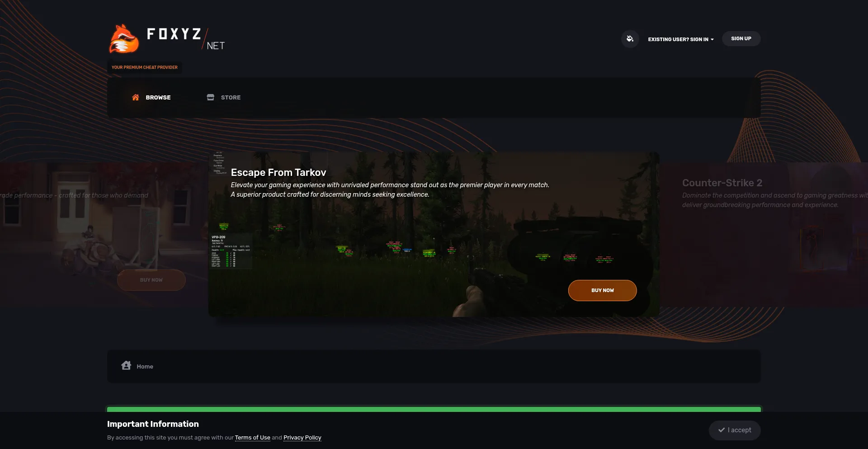Viewport: 868px width, 449px height.
Task: Select the Counter-Strike 2 slide
Action: [x=764, y=235]
